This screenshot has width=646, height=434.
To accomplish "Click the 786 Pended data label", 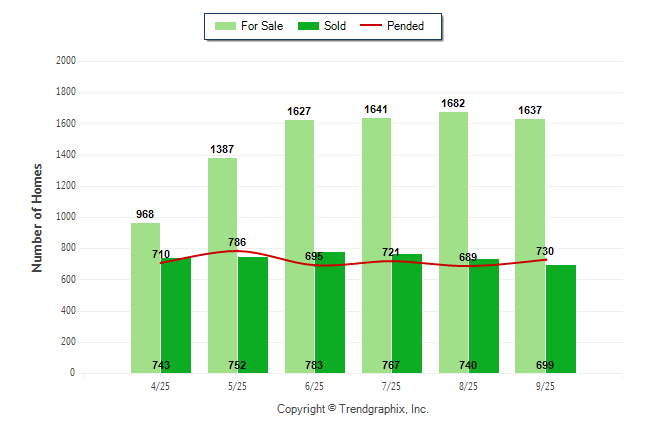I will coord(237,242).
